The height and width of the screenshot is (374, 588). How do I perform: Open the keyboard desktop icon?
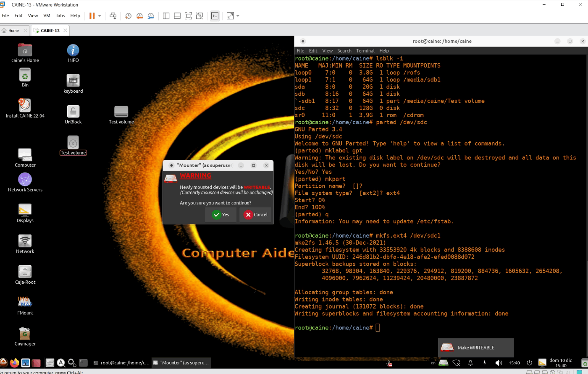coord(73,84)
